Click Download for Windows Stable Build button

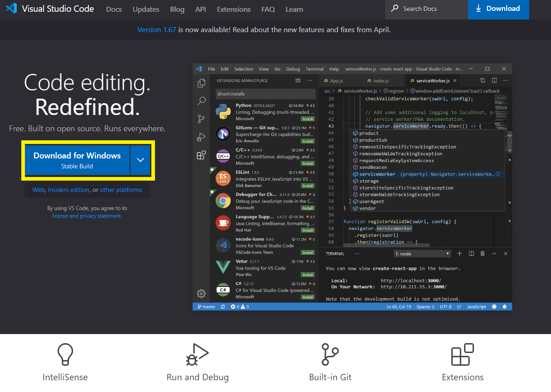(77, 160)
